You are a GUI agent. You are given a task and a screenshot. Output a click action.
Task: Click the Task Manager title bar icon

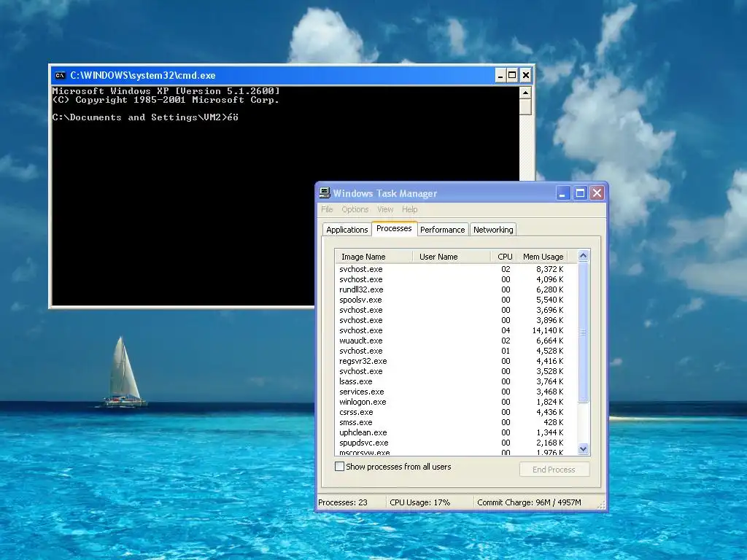coord(325,192)
